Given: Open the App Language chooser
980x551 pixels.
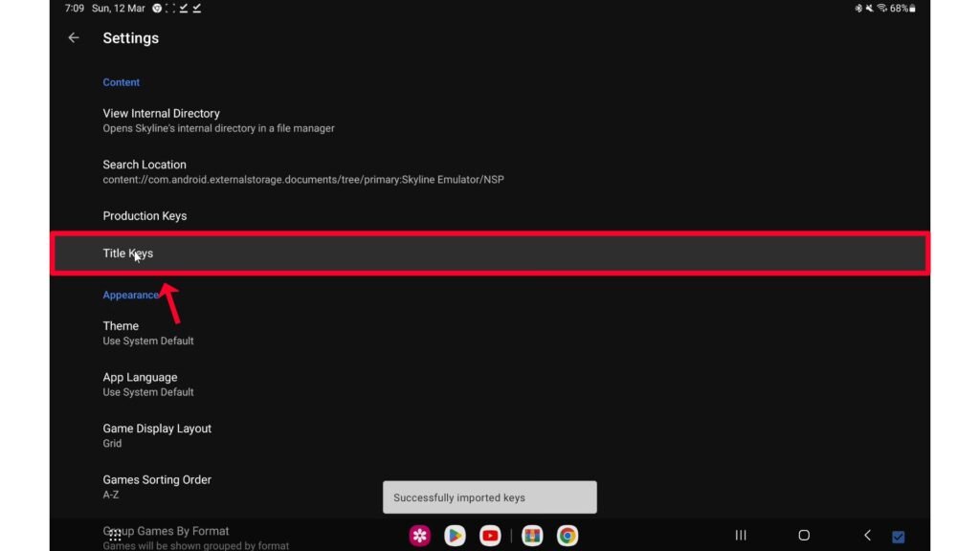Looking at the screenshot, I should pyautogui.click(x=148, y=384).
